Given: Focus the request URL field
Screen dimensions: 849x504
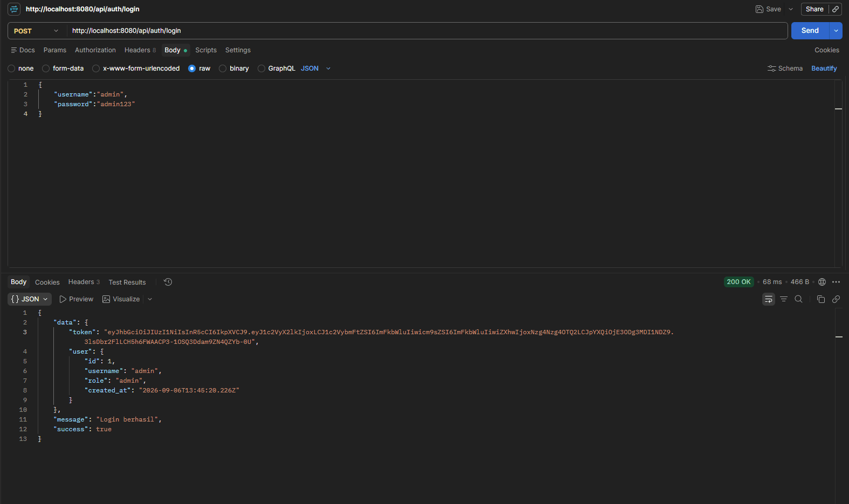Looking at the screenshot, I should tap(427, 31).
